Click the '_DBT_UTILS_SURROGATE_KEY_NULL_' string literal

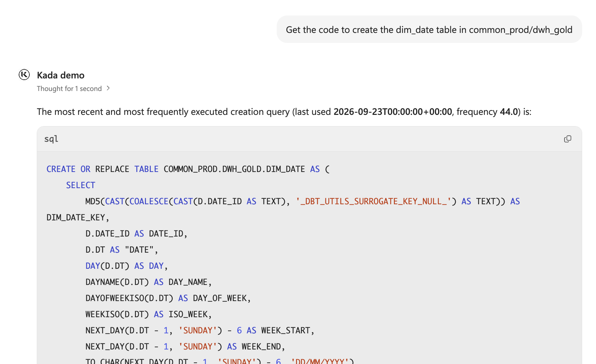(373, 201)
